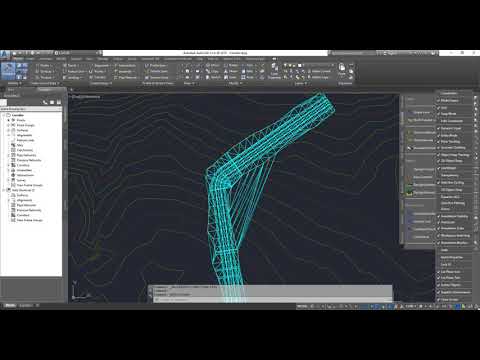The image size is (480, 360).
Task: Expand Surfaces node under the drawing
Action: click(9, 130)
